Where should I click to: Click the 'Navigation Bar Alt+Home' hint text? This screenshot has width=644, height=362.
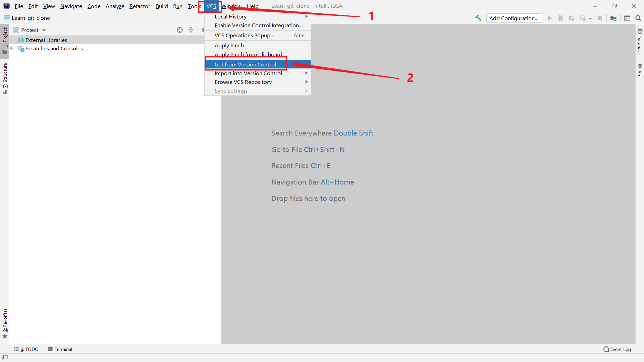point(313,182)
